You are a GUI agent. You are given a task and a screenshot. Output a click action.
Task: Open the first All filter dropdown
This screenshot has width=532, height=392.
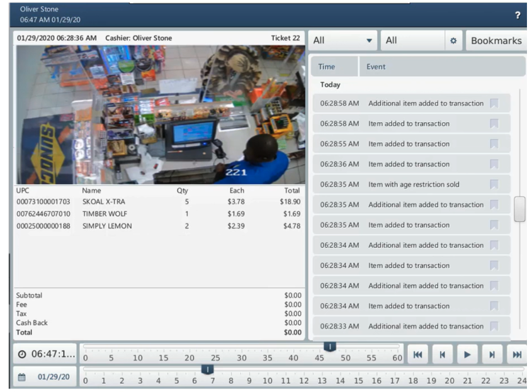point(342,40)
